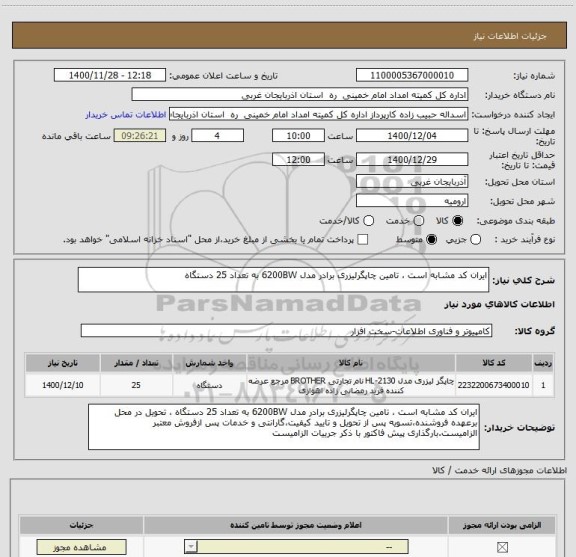576x557 pixels.
Task: Click the واحد شمارش column header
Action: tap(209, 363)
